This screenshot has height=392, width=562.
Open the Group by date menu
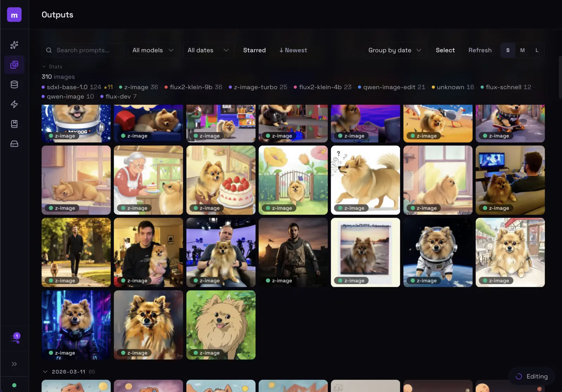coord(394,50)
